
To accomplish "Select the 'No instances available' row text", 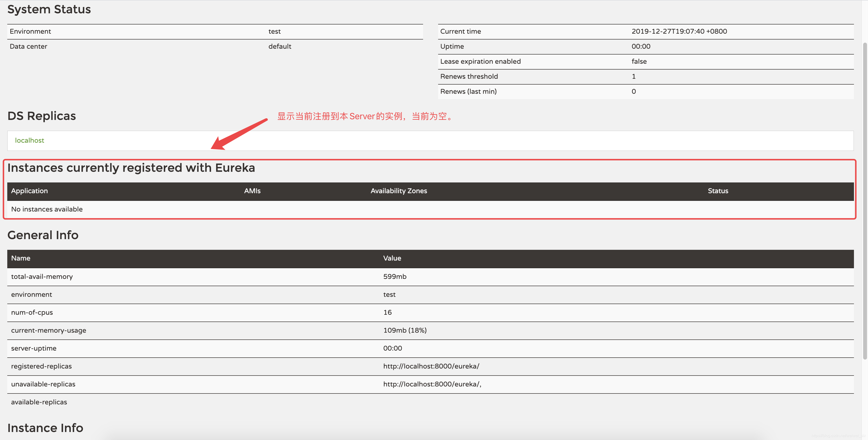I will click(x=47, y=209).
